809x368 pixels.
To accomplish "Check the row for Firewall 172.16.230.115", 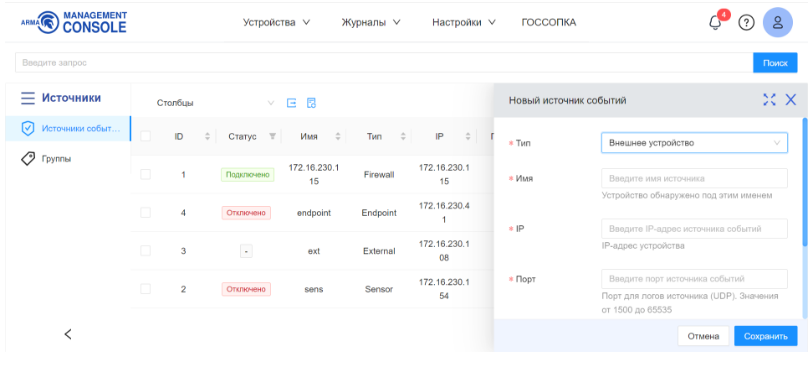I will (x=145, y=174).
